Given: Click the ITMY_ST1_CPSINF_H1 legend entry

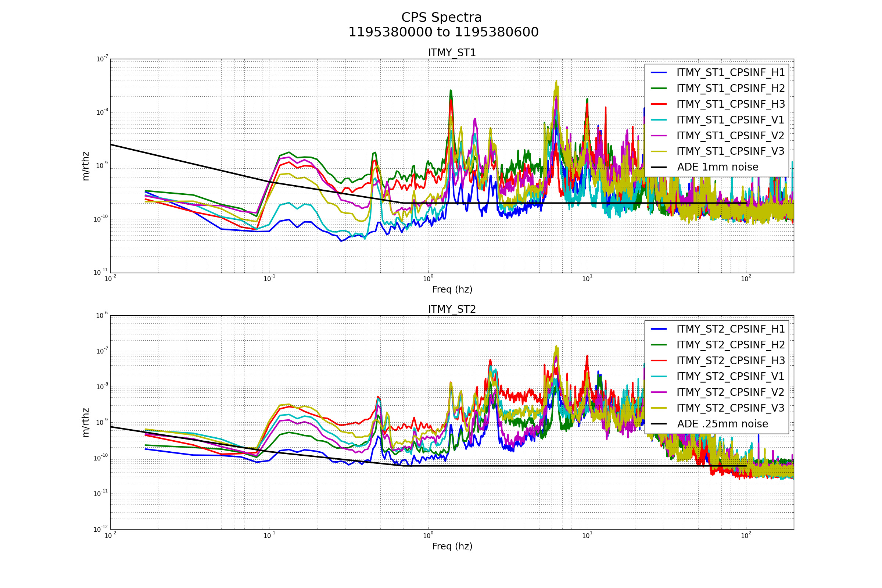Looking at the screenshot, I should point(730,73).
